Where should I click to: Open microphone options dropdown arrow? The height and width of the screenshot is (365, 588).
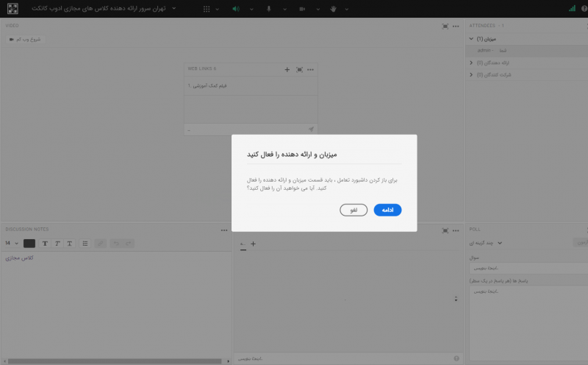pyautogui.click(x=285, y=9)
